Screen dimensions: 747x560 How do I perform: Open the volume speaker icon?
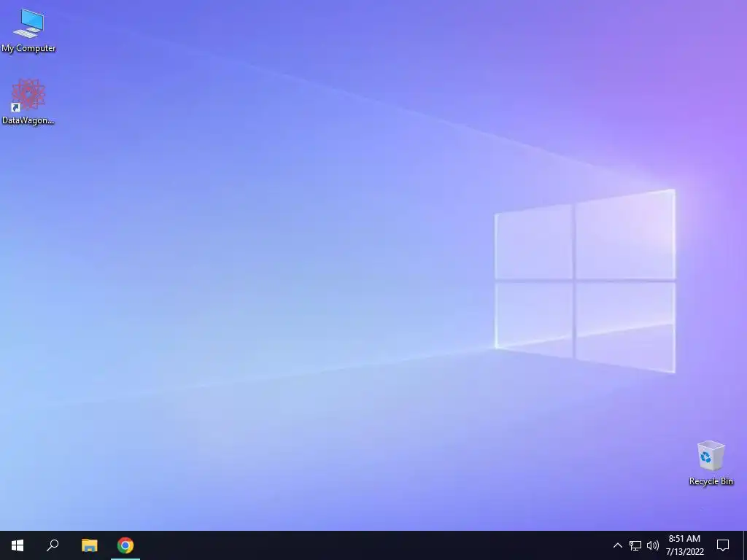(653, 545)
